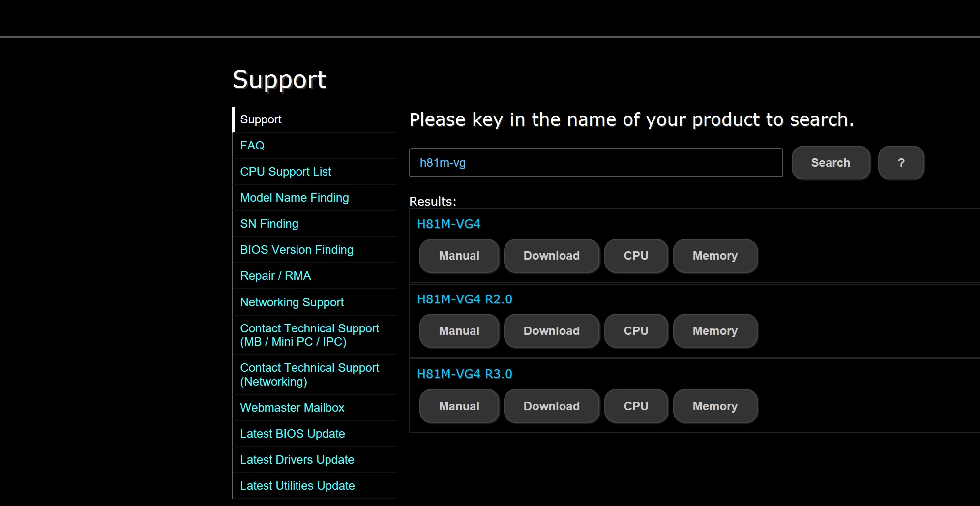
Task: Select Support in the sidebar menu
Action: point(315,119)
